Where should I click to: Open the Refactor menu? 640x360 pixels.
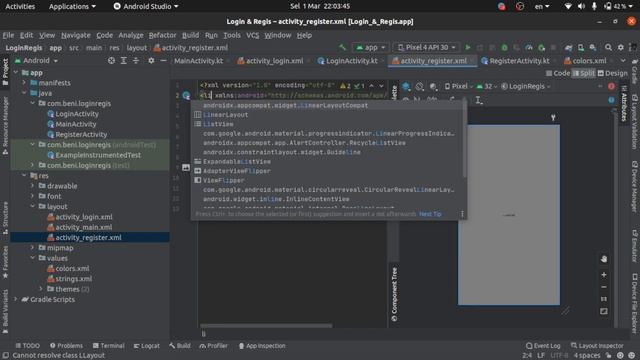162,35
